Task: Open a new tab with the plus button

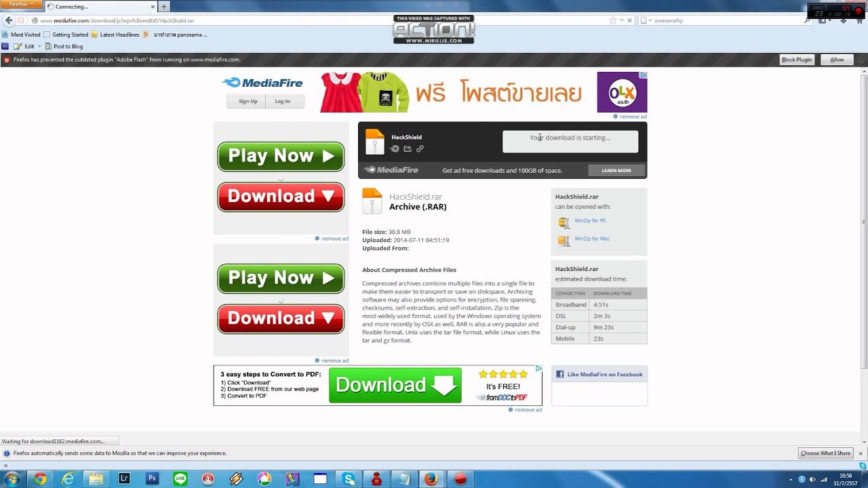Action: point(163,7)
